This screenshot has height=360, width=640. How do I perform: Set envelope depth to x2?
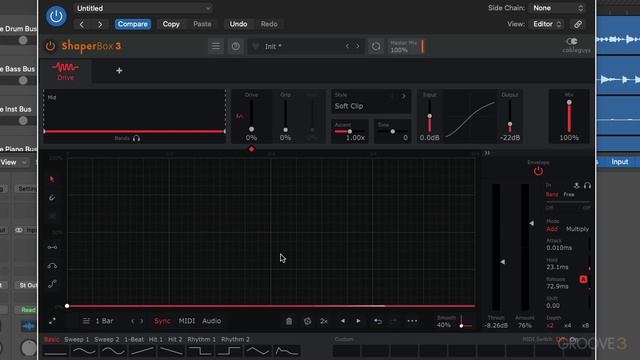550,325
